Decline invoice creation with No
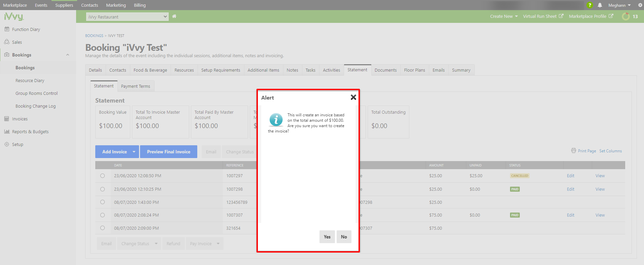 [344, 237]
